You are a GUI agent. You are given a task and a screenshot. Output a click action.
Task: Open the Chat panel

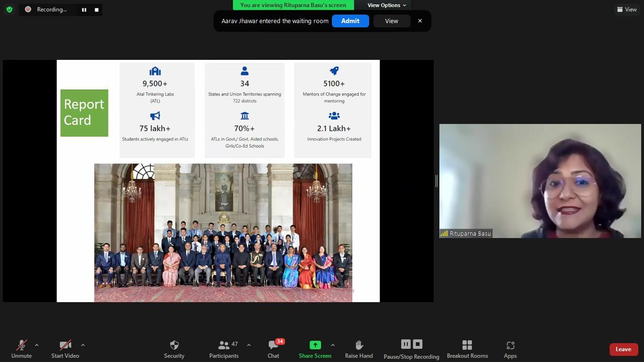[273, 349]
